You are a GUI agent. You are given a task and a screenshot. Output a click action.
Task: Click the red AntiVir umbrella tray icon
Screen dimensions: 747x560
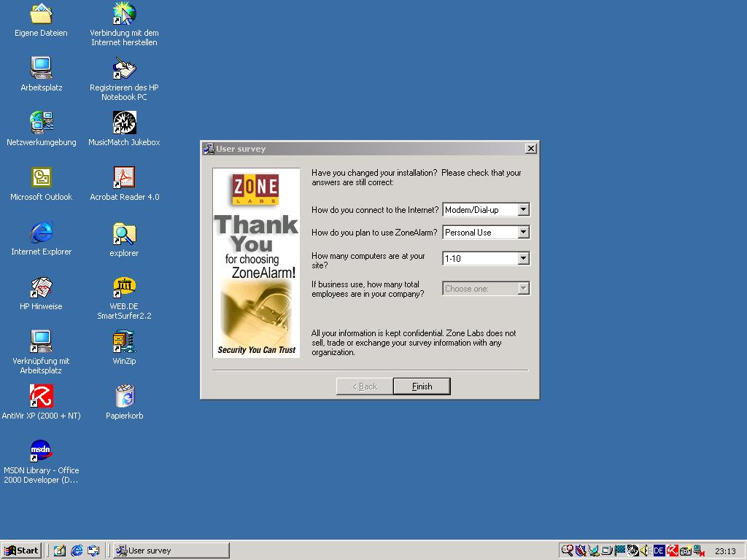(x=672, y=551)
